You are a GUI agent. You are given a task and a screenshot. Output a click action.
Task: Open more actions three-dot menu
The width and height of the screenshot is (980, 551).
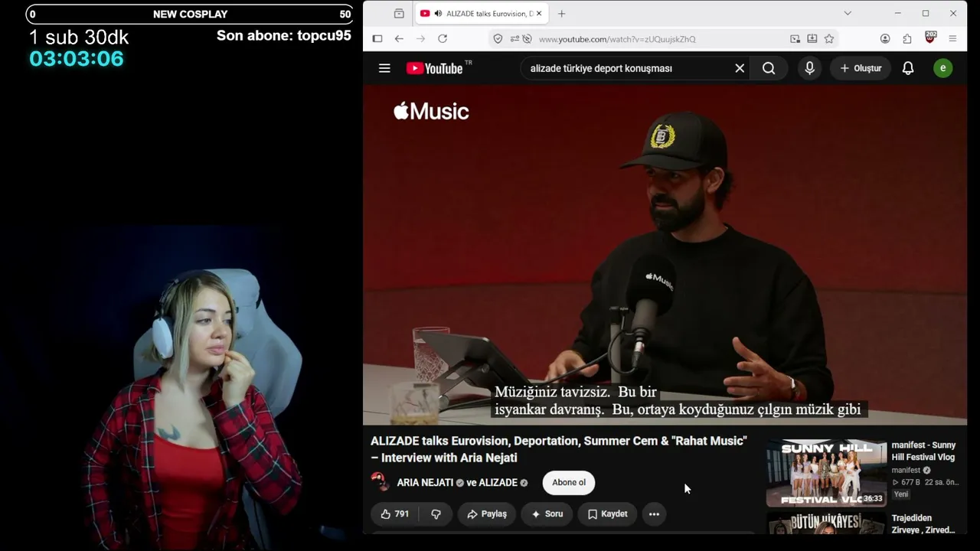coord(654,514)
